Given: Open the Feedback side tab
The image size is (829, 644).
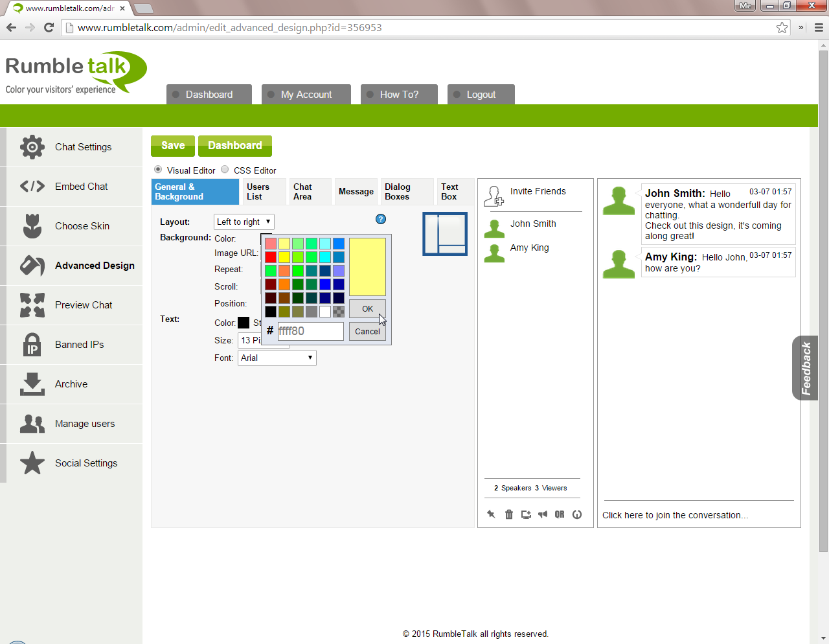Looking at the screenshot, I should 806,368.
